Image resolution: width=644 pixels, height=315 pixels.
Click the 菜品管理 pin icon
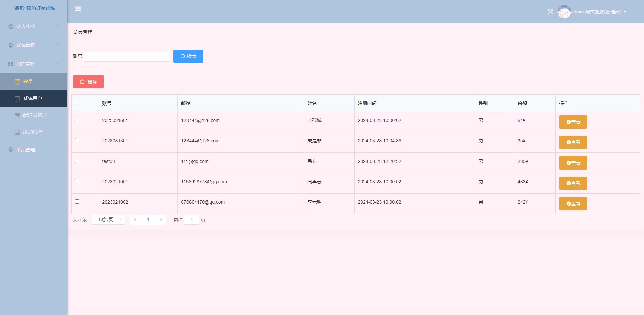coord(11,150)
